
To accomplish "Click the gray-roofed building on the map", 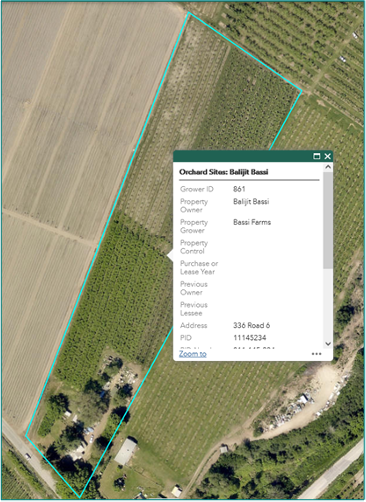I will tap(126, 452).
